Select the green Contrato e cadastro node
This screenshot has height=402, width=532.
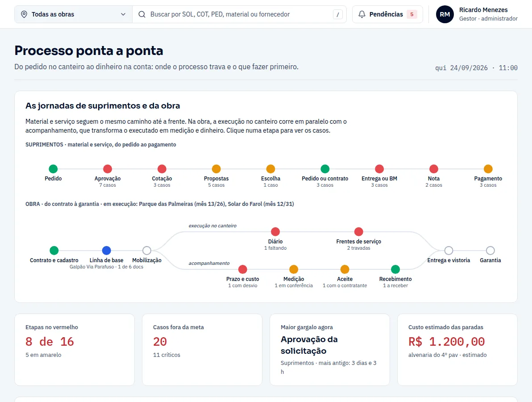click(x=54, y=251)
